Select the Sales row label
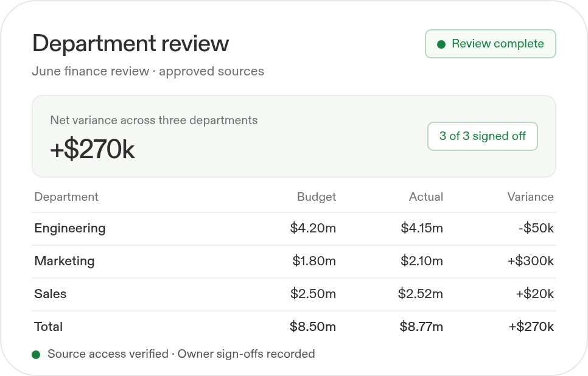588x376 pixels. [x=51, y=294]
